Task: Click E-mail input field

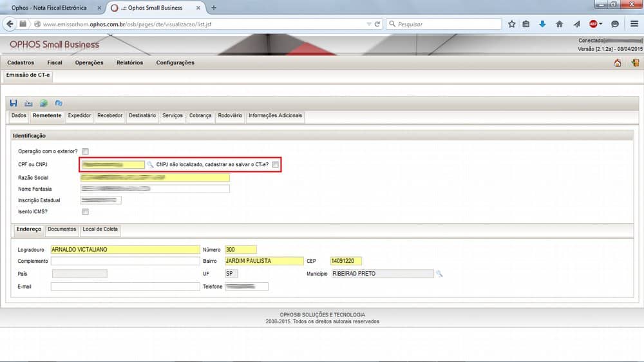Action: click(x=126, y=287)
